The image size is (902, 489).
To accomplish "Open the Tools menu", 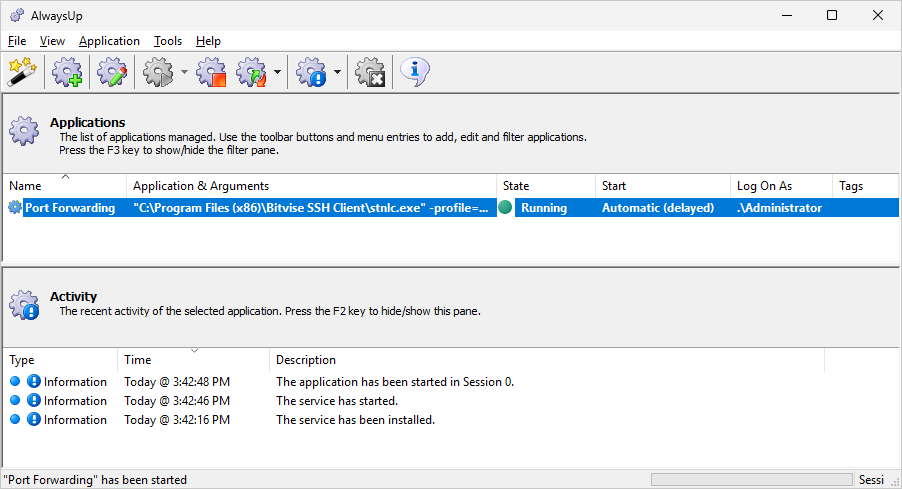I will tap(168, 41).
